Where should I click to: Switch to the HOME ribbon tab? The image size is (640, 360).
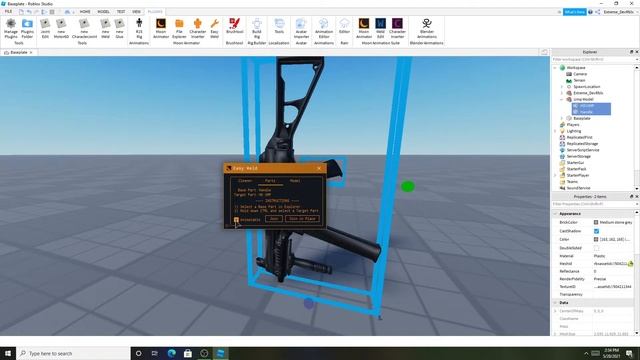(85, 11)
